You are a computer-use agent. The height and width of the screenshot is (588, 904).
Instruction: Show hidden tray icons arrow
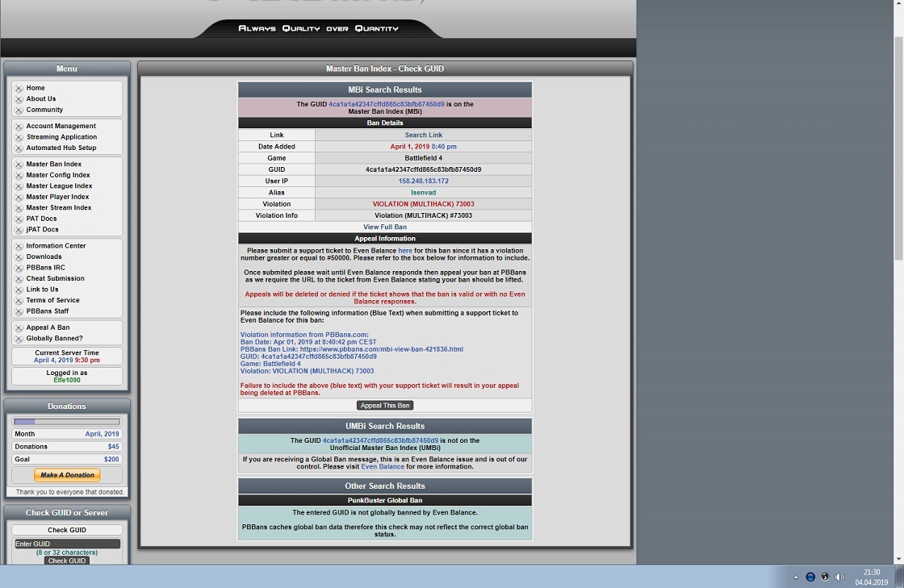click(796, 577)
